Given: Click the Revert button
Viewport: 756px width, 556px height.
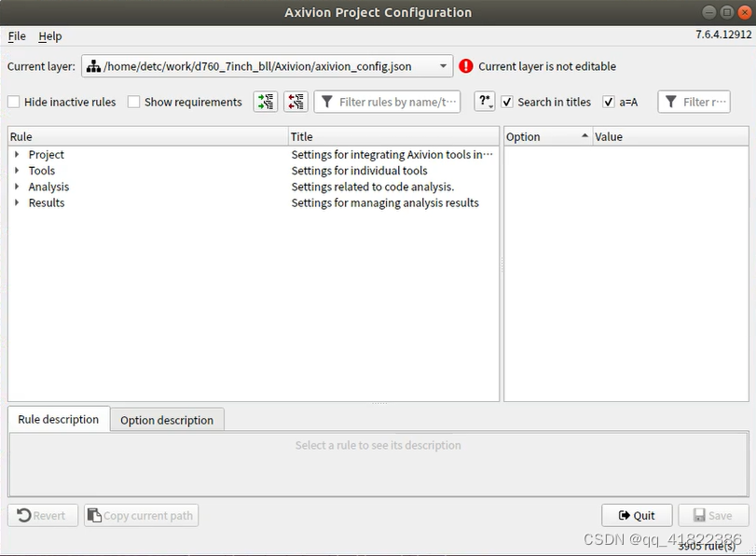Looking at the screenshot, I should point(43,516).
